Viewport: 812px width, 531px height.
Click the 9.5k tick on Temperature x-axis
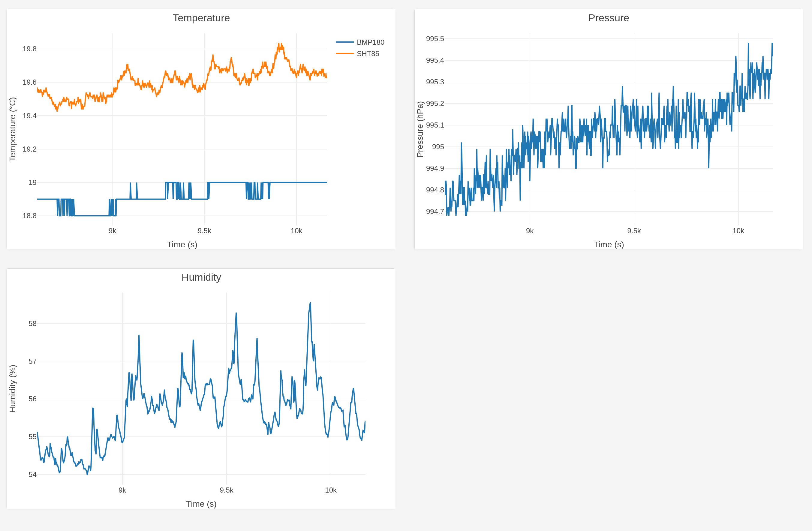pos(204,231)
